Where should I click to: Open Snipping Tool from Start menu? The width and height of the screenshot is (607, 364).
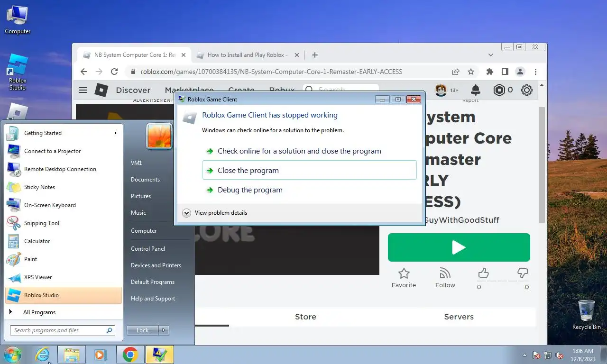[64, 223]
